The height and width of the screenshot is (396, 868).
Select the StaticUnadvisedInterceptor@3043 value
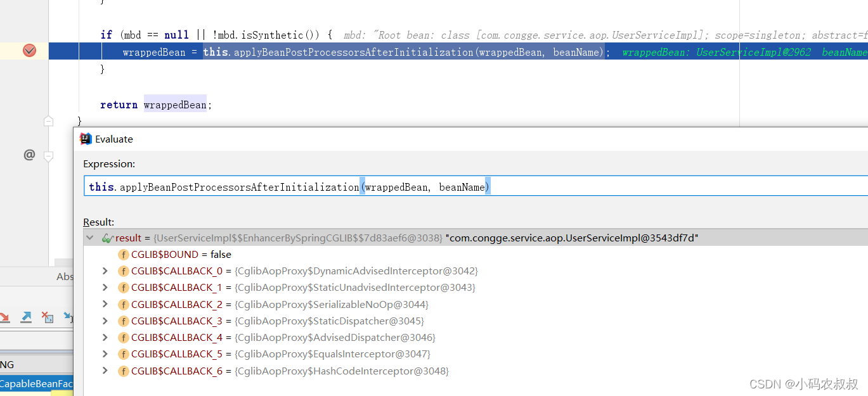tap(355, 288)
